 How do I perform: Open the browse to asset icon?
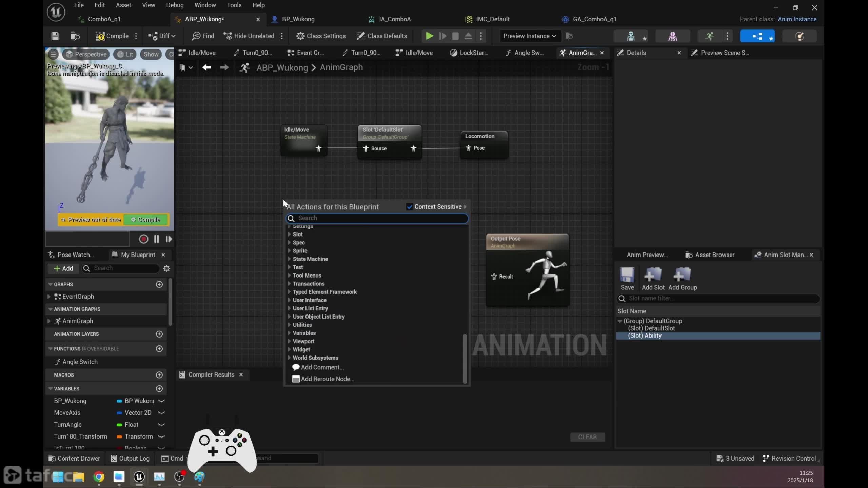coord(75,36)
